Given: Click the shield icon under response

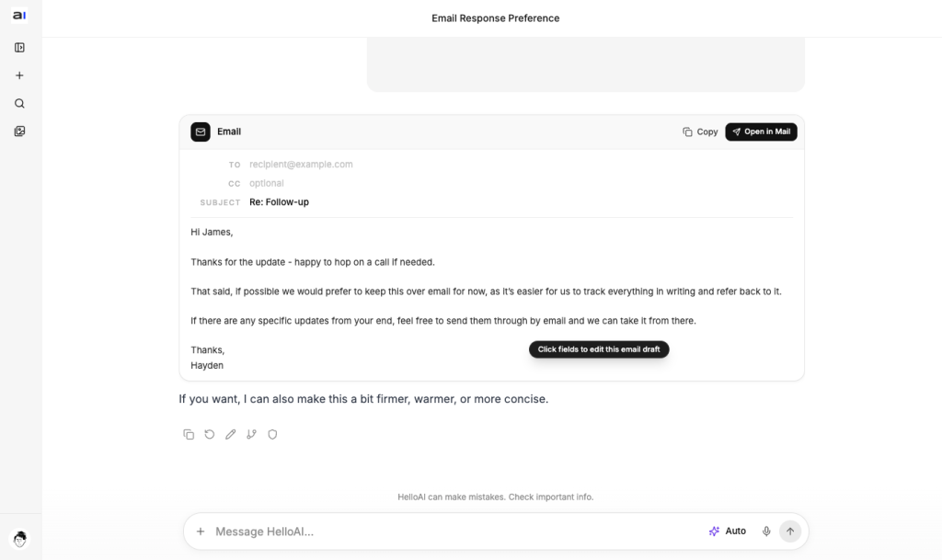Looking at the screenshot, I should tap(272, 435).
